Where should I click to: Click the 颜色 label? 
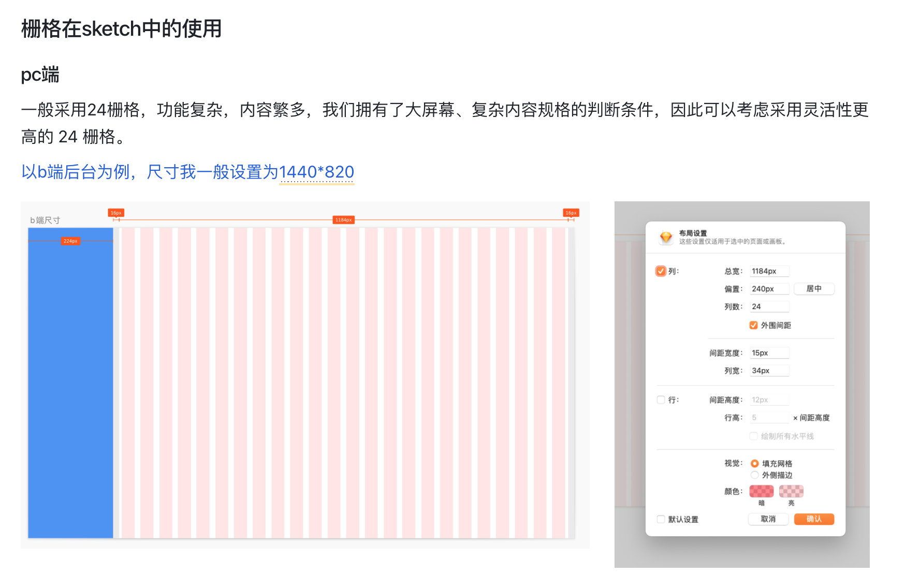pyautogui.click(x=734, y=491)
